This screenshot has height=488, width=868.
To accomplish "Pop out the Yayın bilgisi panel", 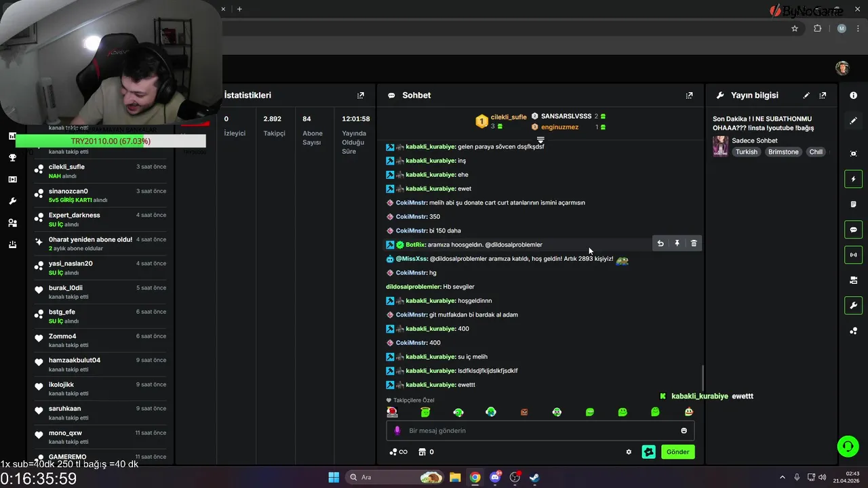I will pyautogui.click(x=823, y=96).
